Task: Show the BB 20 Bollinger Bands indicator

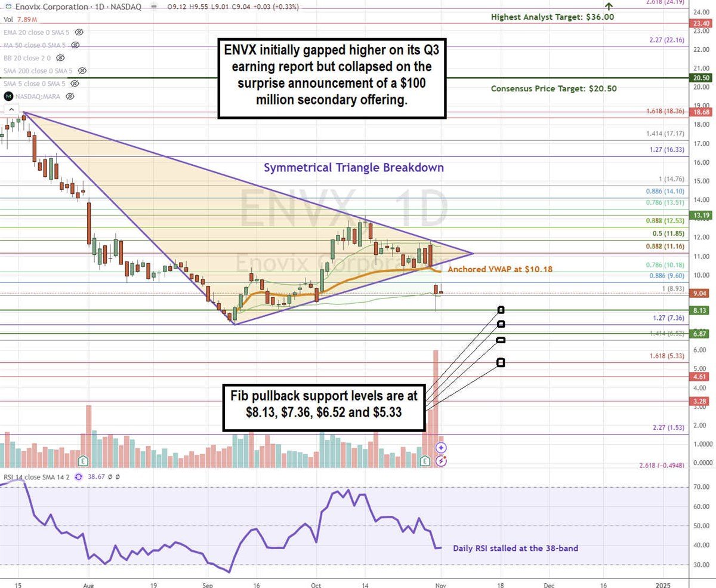Action: 61,58
